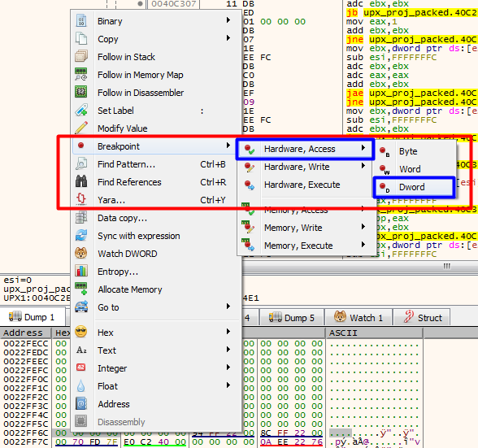Click the 'sub esi,FFFFFFFC' instruction near top
This screenshot has width=478, height=448.
point(392,57)
